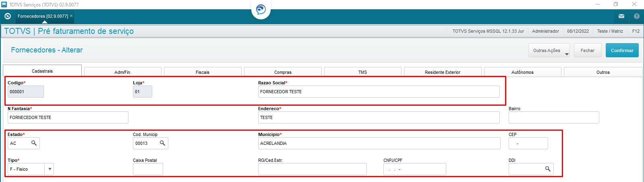This screenshot has width=644, height=182.
Task: Click the RG/Ced.Estr. input field
Action: (313, 169)
